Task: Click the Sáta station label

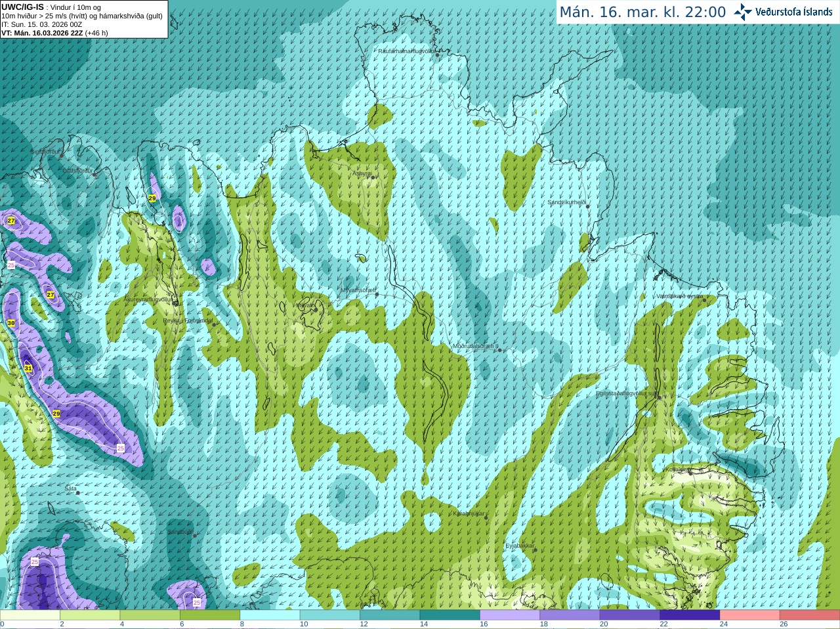Action: tap(71, 488)
